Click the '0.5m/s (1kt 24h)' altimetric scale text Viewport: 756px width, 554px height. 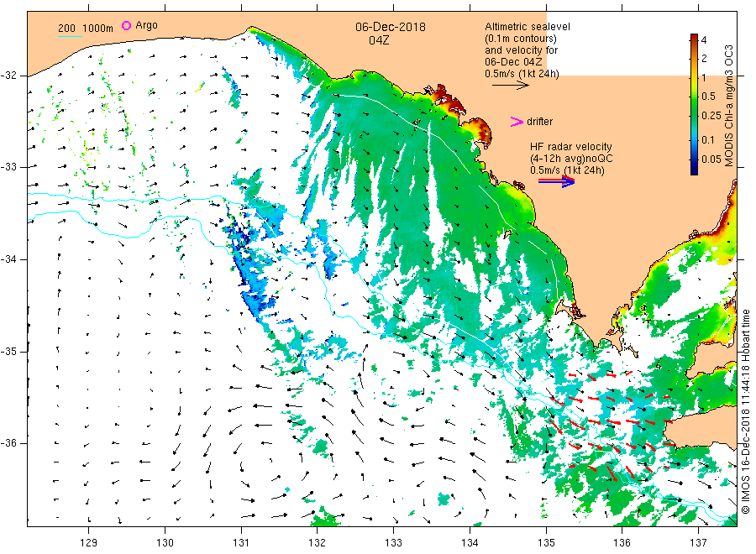tap(522, 74)
